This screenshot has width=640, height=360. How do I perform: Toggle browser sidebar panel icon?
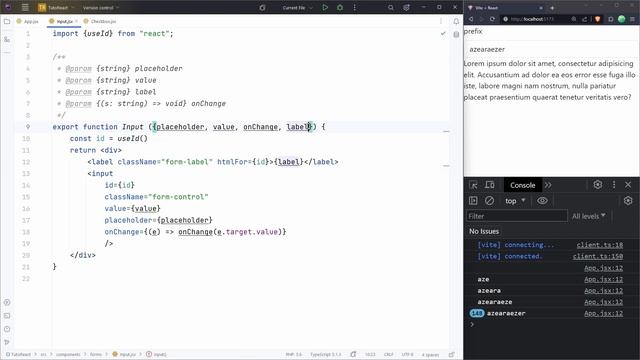point(611,19)
